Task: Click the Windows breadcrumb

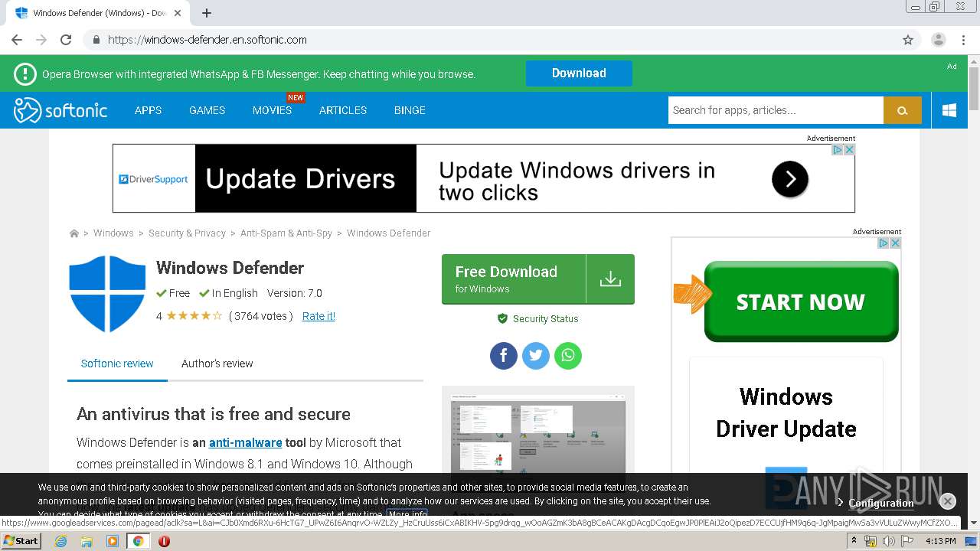Action: (x=113, y=233)
